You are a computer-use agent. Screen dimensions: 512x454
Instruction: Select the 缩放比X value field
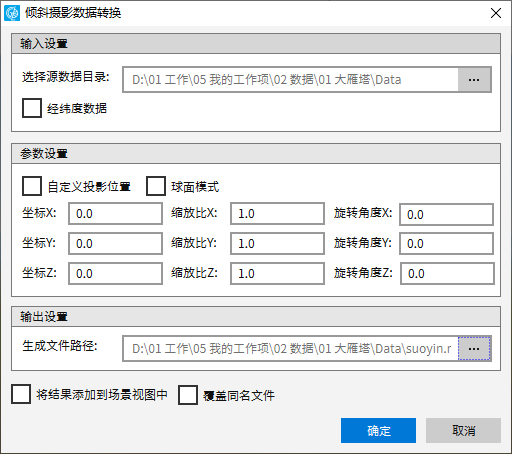point(277,213)
